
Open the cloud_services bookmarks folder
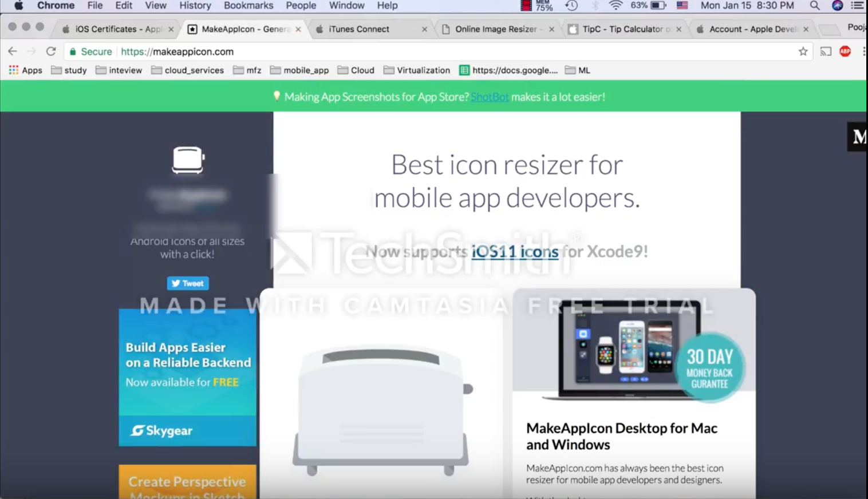[x=187, y=70]
